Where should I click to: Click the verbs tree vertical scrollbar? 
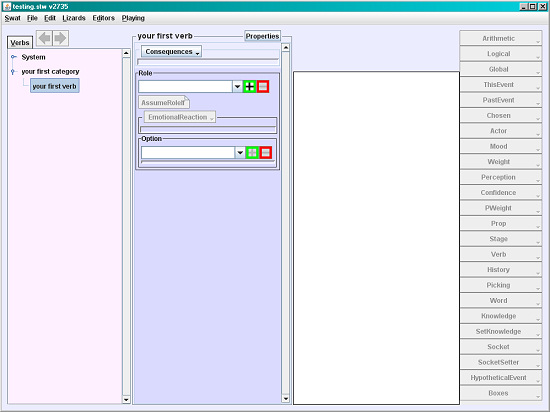[126, 226]
